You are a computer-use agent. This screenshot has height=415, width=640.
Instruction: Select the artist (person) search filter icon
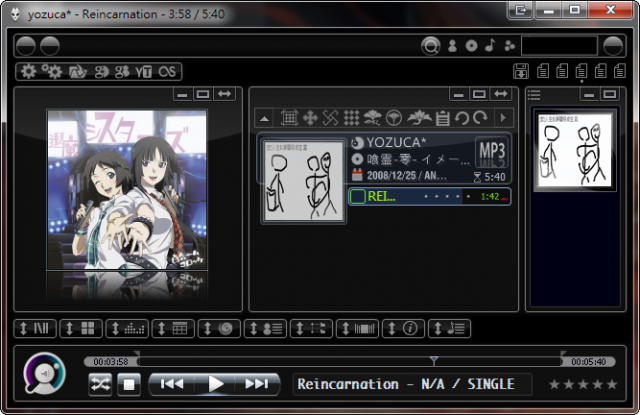point(452,46)
